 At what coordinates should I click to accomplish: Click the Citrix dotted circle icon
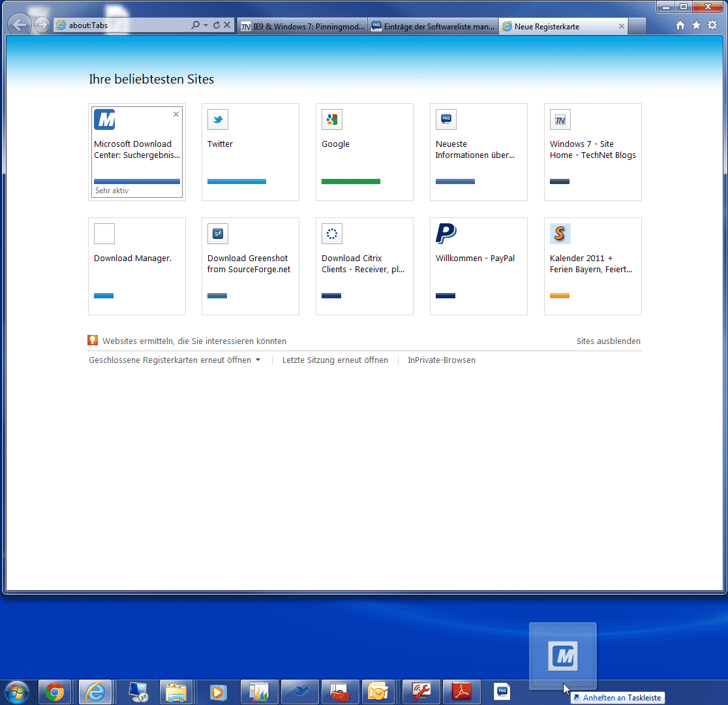[x=332, y=234]
